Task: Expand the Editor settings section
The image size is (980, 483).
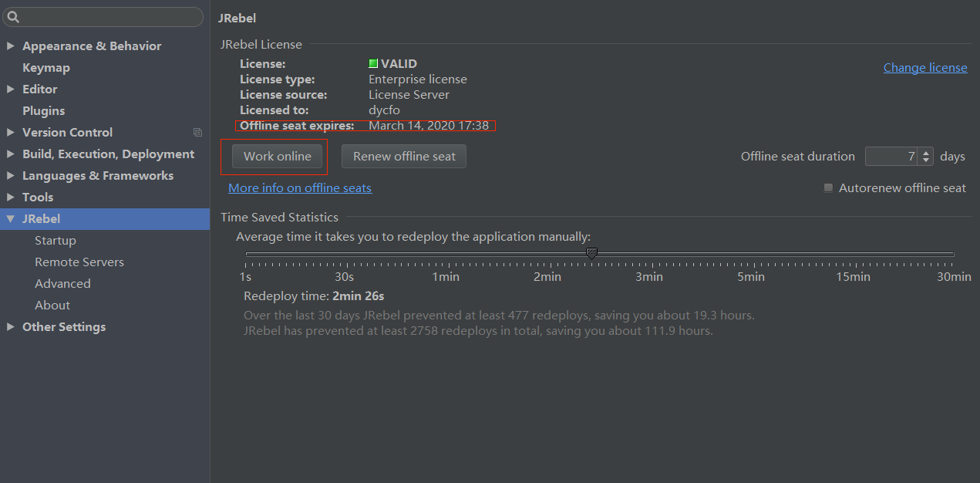Action: [x=10, y=90]
